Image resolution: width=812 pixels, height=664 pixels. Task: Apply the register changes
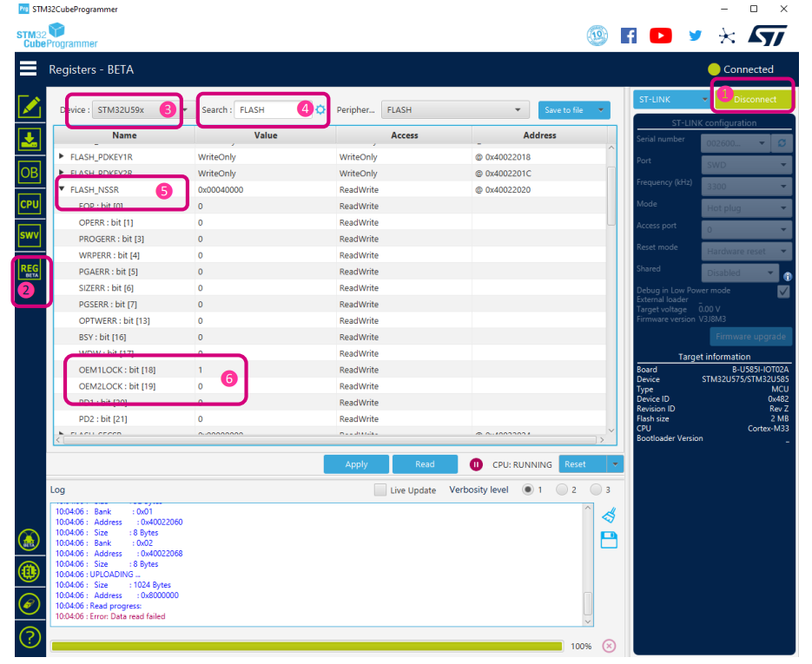point(356,463)
